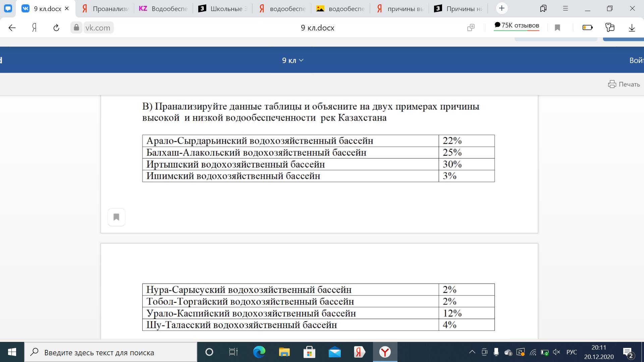Open the tab list/collections icon
The width and height of the screenshot is (644, 362).
pyautogui.click(x=543, y=8)
